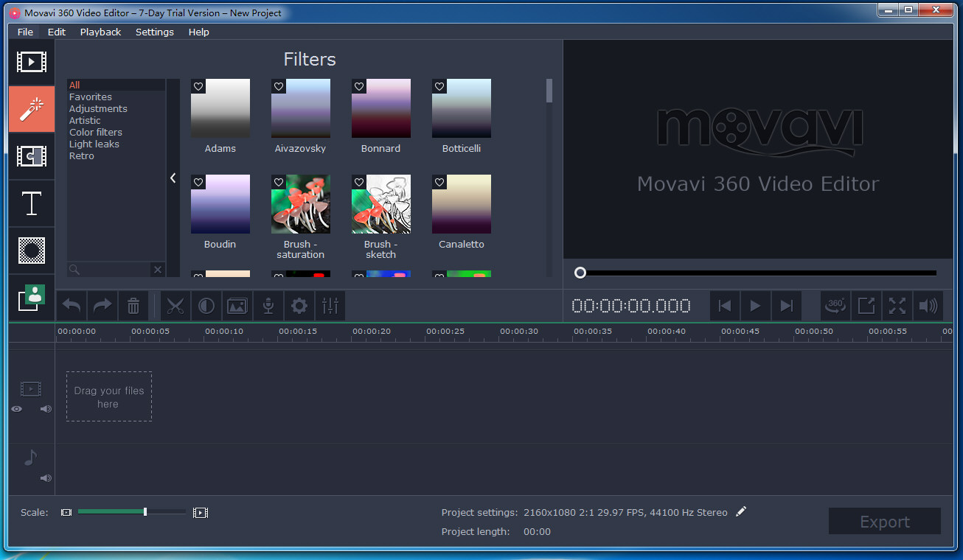Click the 00:00:30 timeline ruler mark

[519, 332]
